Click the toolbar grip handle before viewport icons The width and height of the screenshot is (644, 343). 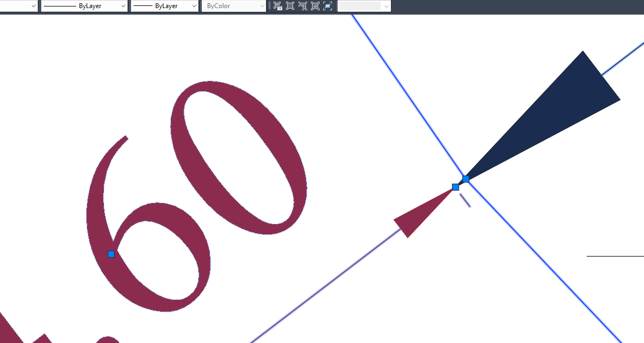[x=269, y=6]
